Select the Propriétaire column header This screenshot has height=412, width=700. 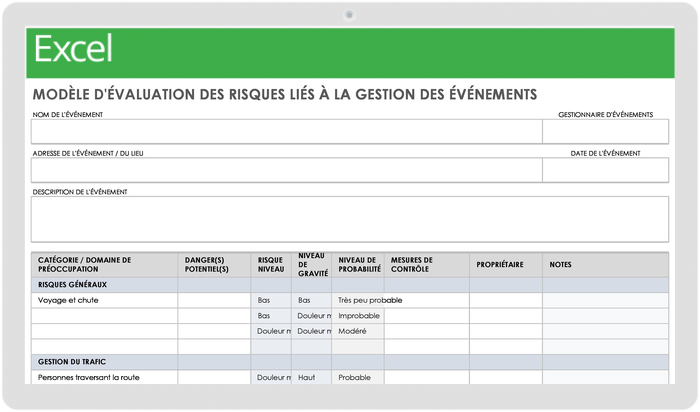coord(506,265)
